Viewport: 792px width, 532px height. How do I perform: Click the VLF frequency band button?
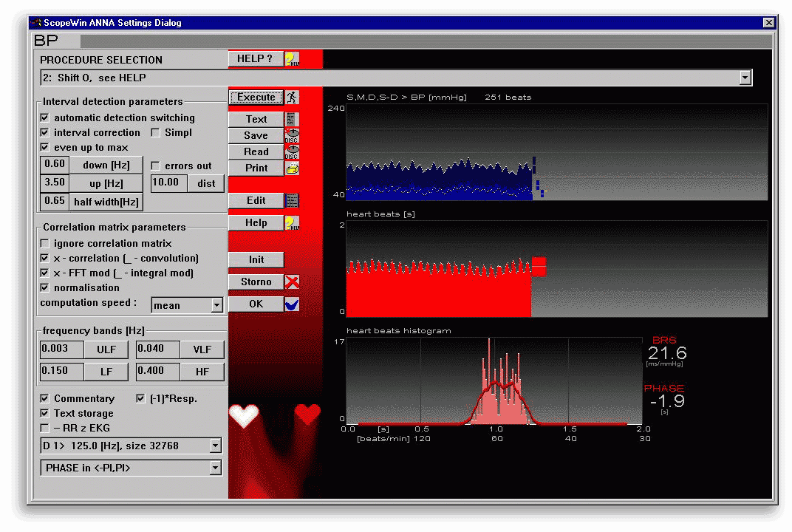pos(202,349)
